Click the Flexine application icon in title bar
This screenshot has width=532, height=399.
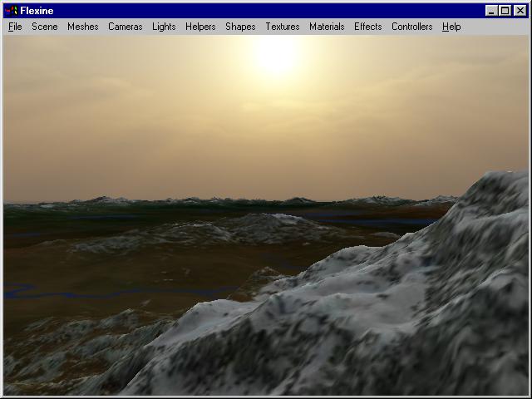point(11,11)
